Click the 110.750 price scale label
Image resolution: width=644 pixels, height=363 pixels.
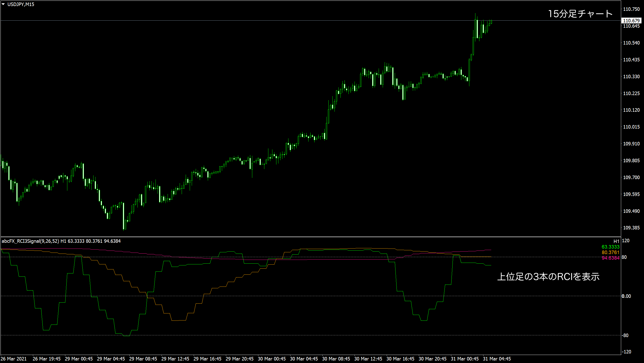(631, 9)
